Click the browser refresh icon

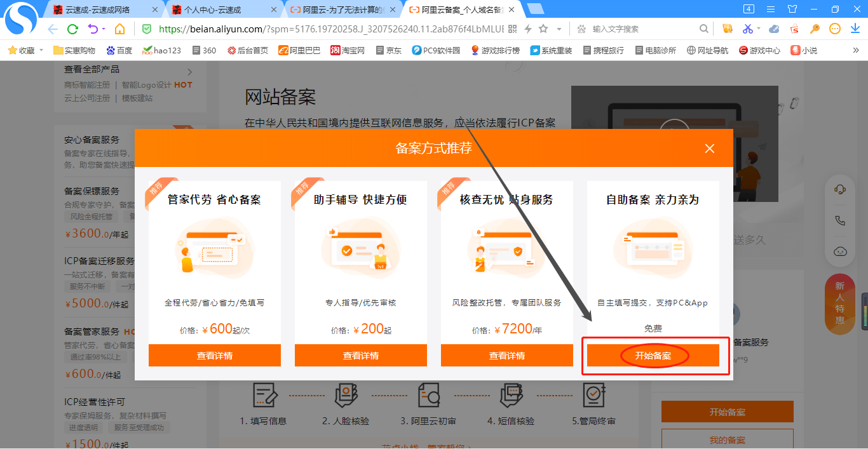pos(72,29)
